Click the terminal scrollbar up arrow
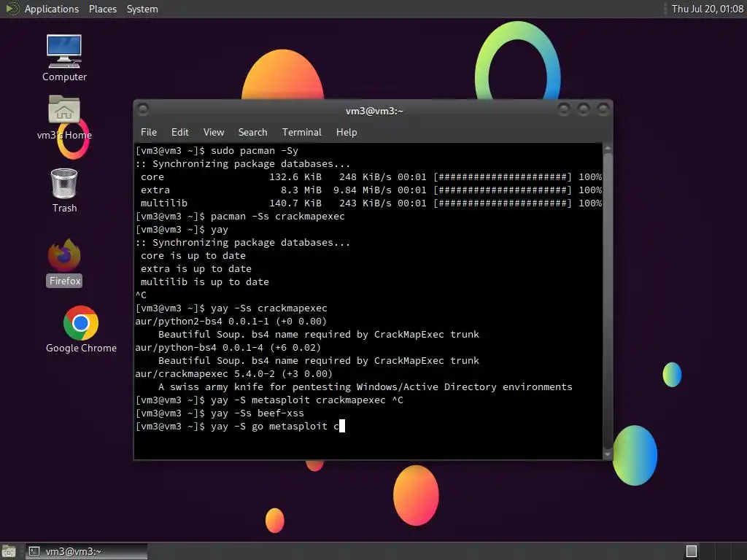The height and width of the screenshot is (560, 747). point(608,149)
